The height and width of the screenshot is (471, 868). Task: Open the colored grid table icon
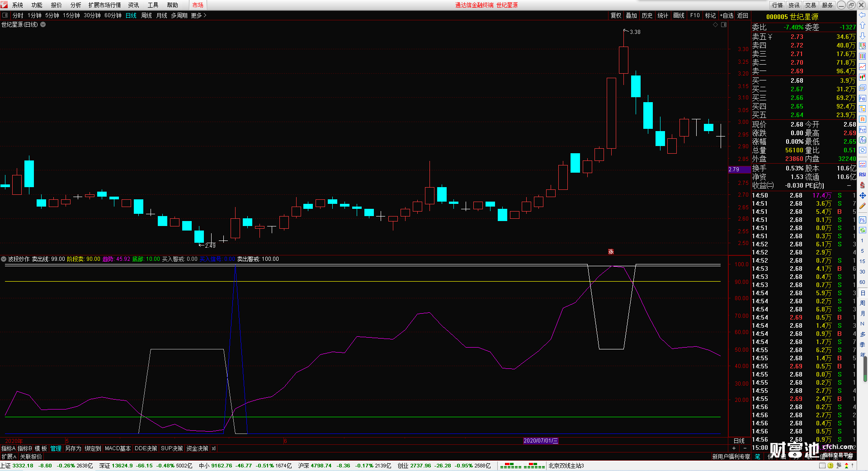pos(863,57)
